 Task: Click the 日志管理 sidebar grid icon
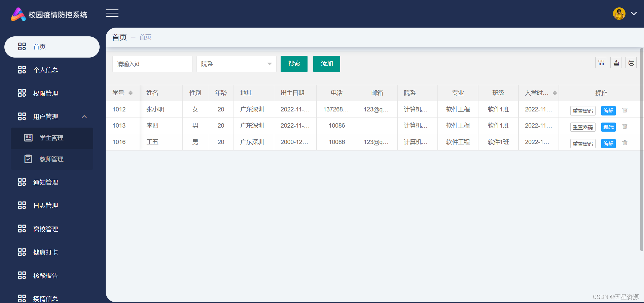[22, 205]
